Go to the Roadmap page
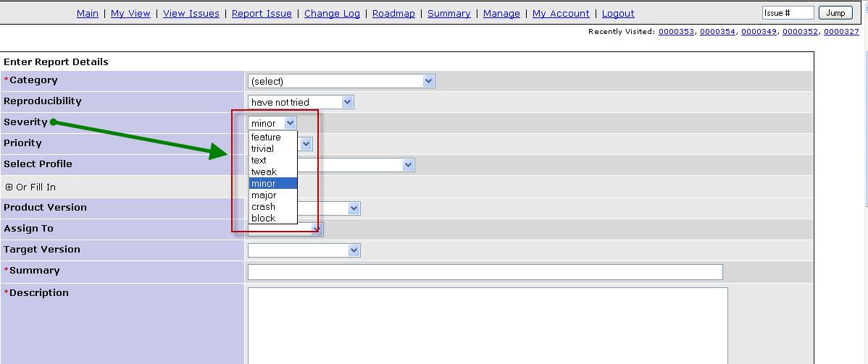Image resolution: width=868 pixels, height=364 pixels. click(393, 13)
